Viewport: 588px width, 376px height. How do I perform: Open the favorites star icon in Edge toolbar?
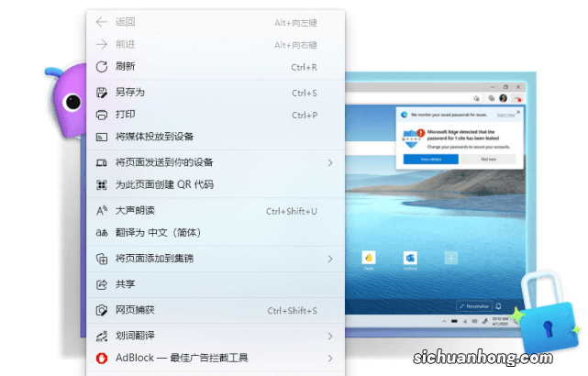click(476, 98)
